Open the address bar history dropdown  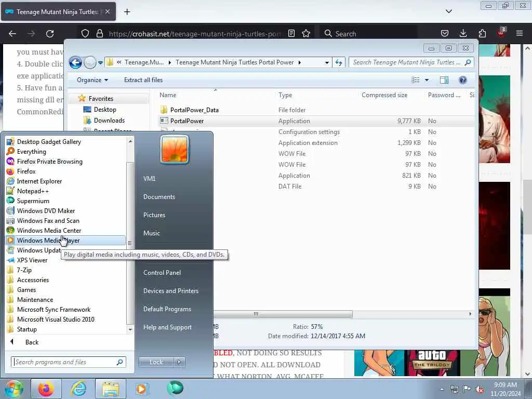coord(326,62)
